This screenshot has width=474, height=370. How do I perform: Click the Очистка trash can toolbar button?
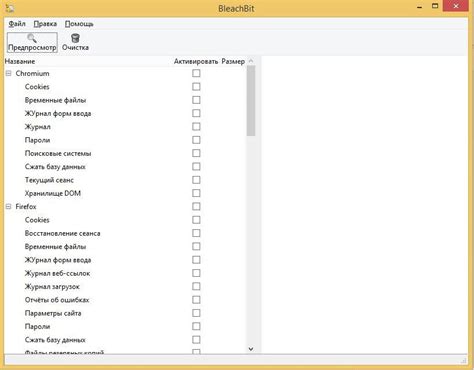[75, 42]
